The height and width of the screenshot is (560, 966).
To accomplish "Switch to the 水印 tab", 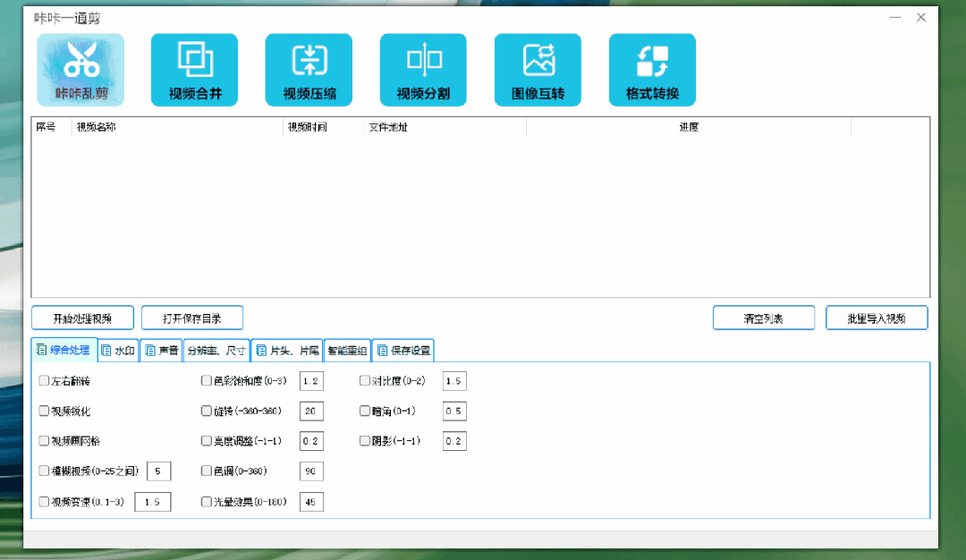I will click(x=118, y=351).
